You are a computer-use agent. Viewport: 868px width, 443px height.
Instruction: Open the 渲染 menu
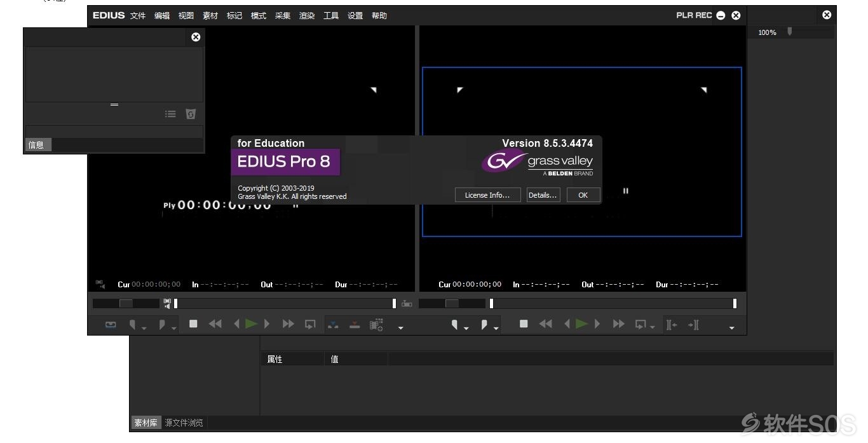click(307, 16)
